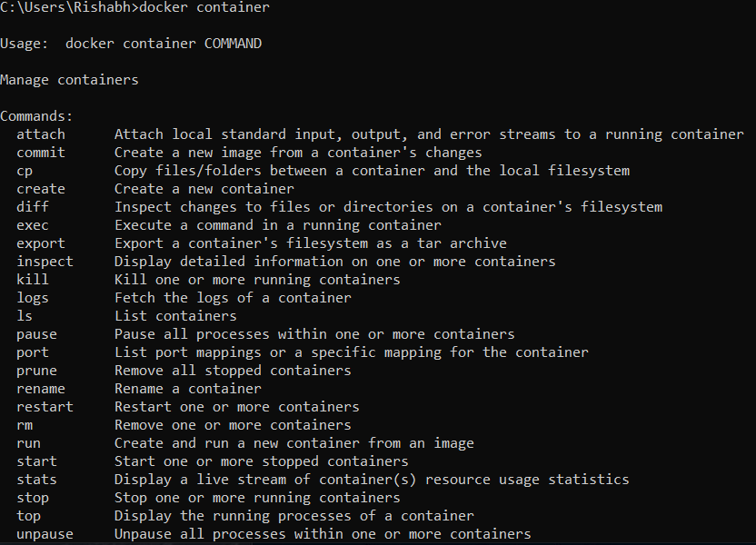The width and height of the screenshot is (756, 545).
Task: Click the 'exec' command name
Action: (x=33, y=225)
